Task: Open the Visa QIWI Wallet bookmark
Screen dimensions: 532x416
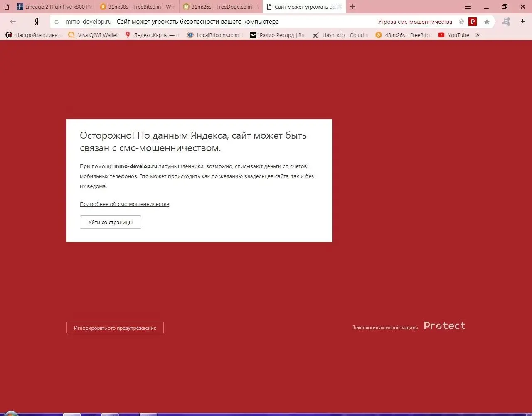Action: 93,35
